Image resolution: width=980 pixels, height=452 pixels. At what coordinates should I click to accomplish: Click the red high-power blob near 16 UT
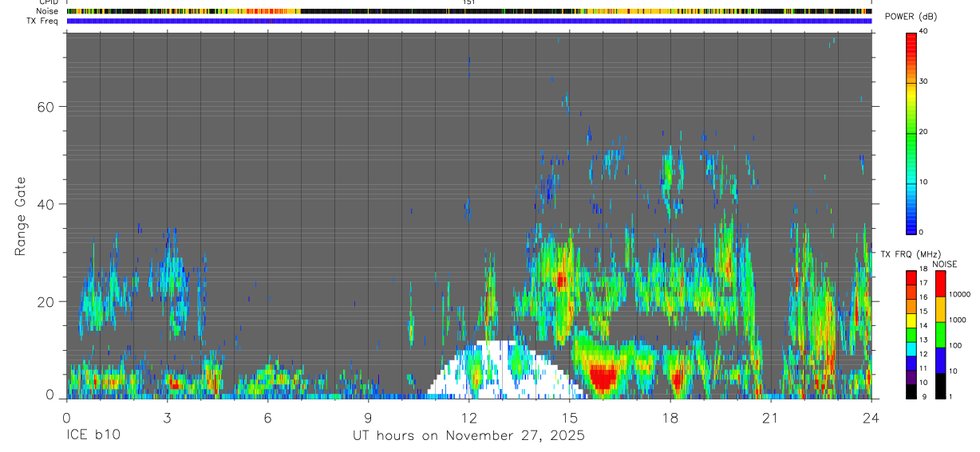603,377
